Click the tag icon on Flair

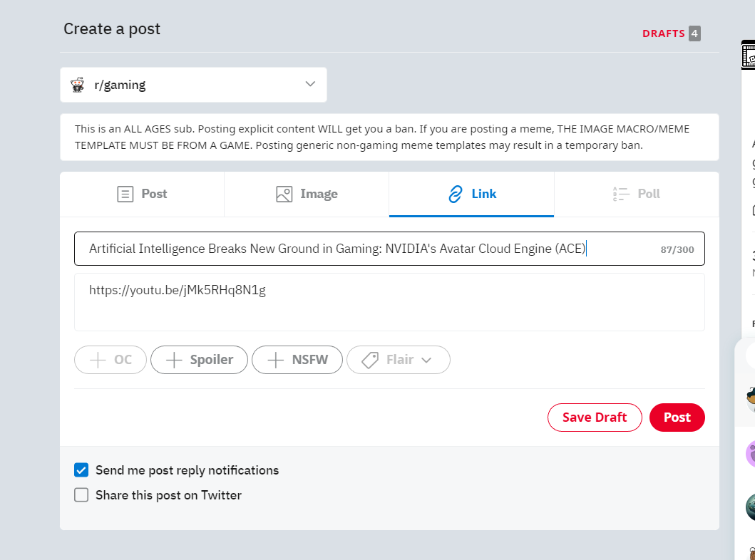click(x=370, y=360)
